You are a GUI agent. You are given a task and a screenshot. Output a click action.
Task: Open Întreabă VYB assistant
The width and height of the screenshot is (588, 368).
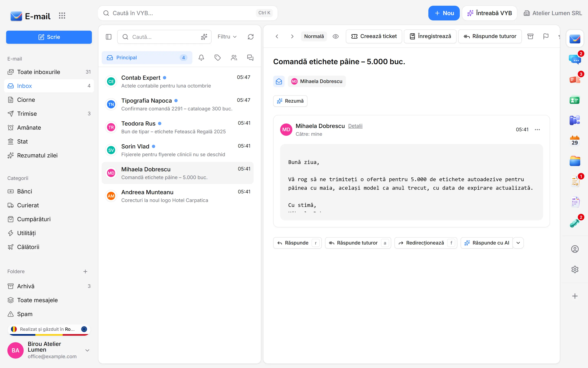pyautogui.click(x=489, y=13)
